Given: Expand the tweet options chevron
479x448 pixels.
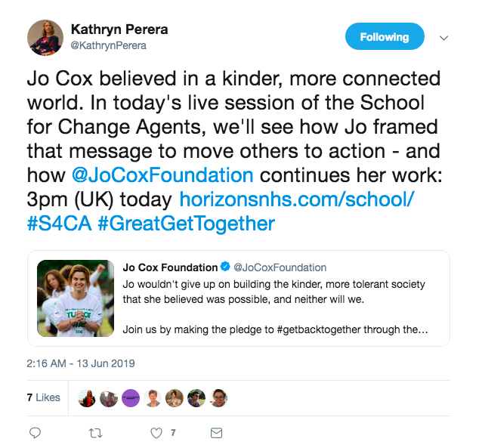Looking at the screenshot, I should [443, 38].
